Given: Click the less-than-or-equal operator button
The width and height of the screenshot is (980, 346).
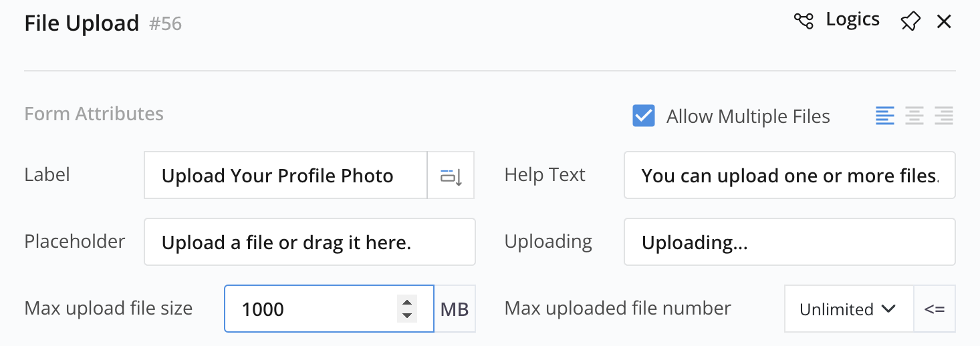Looking at the screenshot, I should click(x=934, y=309).
